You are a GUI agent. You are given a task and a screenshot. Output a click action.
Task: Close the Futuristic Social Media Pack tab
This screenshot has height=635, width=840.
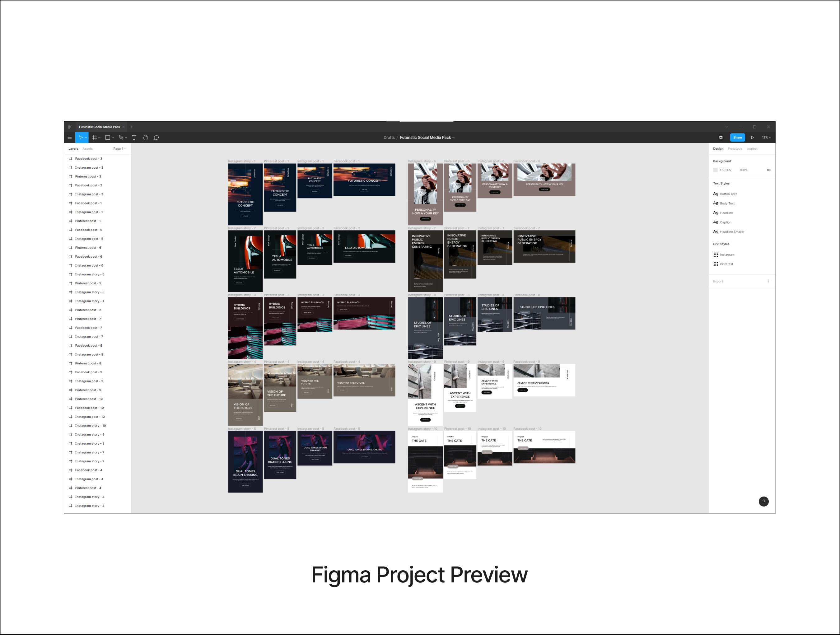(x=124, y=127)
